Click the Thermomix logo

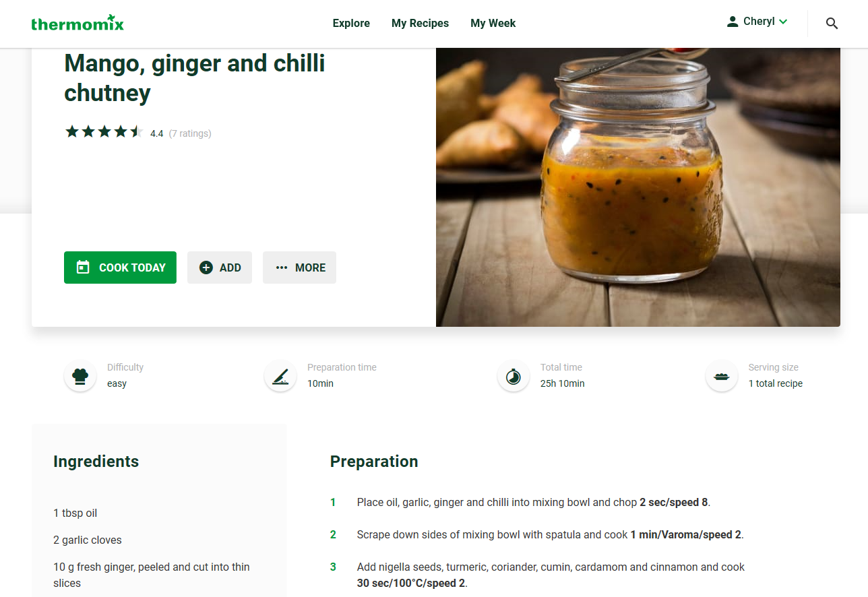(x=77, y=24)
